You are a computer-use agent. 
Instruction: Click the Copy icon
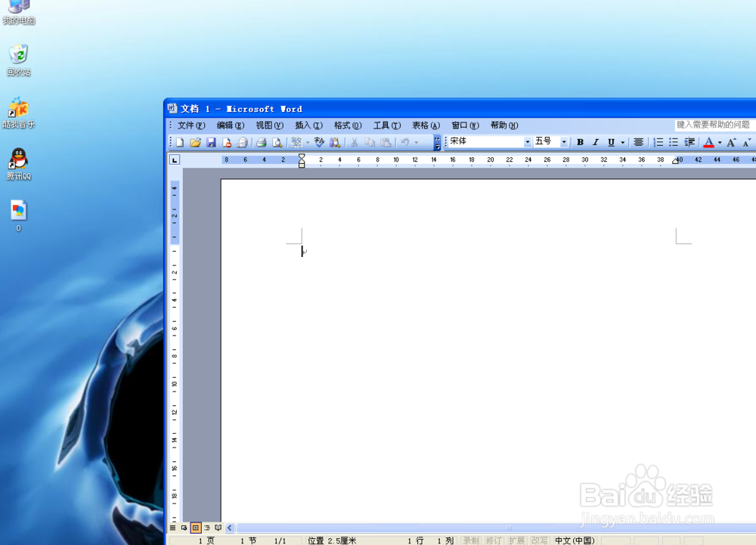tap(370, 143)
